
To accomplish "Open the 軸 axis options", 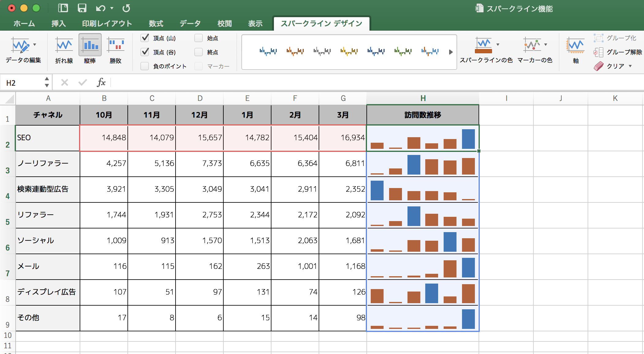I will (576, 50).
